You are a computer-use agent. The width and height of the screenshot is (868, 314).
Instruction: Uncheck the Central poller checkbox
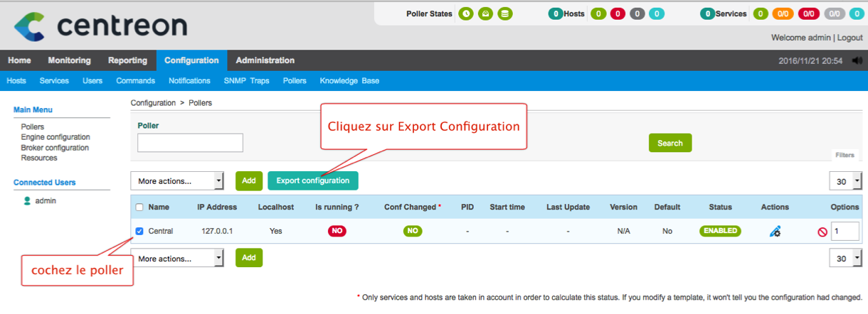point(139,231)
